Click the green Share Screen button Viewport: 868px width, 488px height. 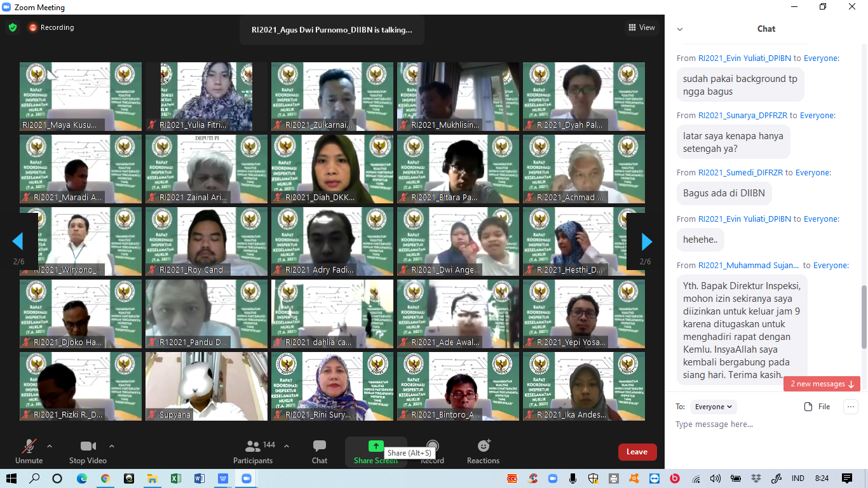(x=376, y=451)
